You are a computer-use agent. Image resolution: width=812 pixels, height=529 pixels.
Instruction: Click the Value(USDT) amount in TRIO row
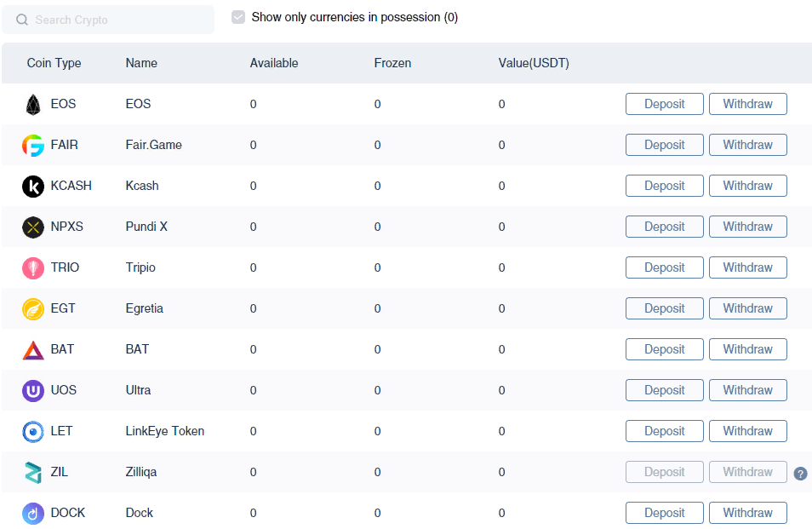(502, 267)
